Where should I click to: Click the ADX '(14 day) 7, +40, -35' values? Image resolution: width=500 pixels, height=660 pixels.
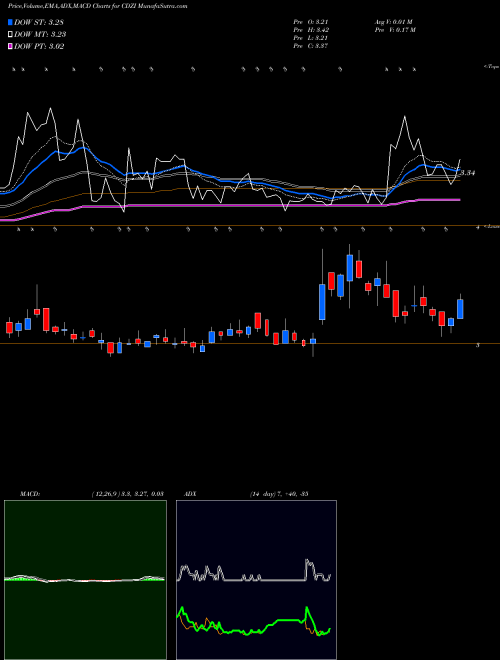(x=279, y=494)
